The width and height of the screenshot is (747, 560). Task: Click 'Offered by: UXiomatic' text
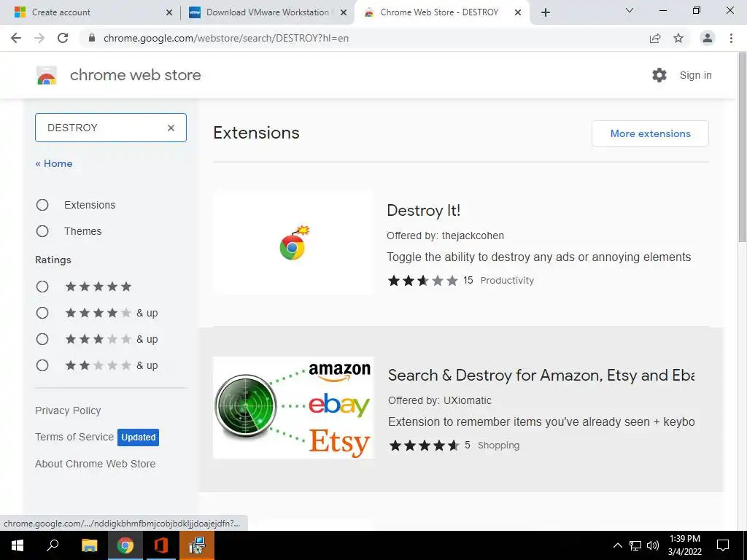(440, 400)
